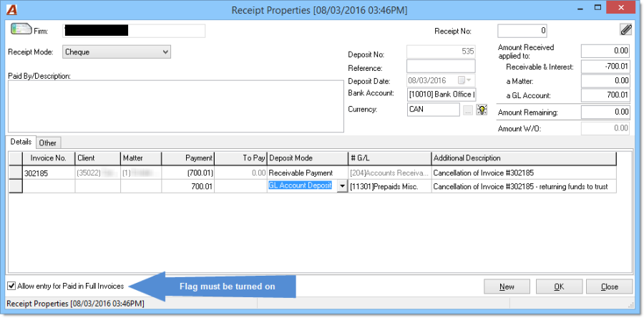
Task: Open the Deposit Date calendar dropdown
Action: coord(464,80)
